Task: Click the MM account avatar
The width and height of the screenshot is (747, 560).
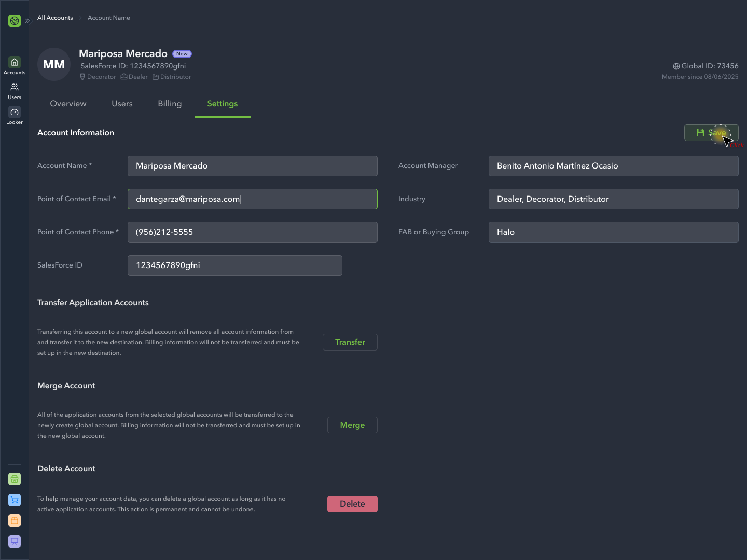Action: pos(53,64)
